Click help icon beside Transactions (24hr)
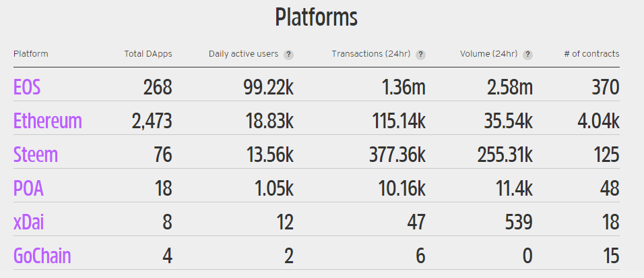Image resolution: width=644 pixels, height=278 pixels. pyautogui.click(x=420, y=55)
